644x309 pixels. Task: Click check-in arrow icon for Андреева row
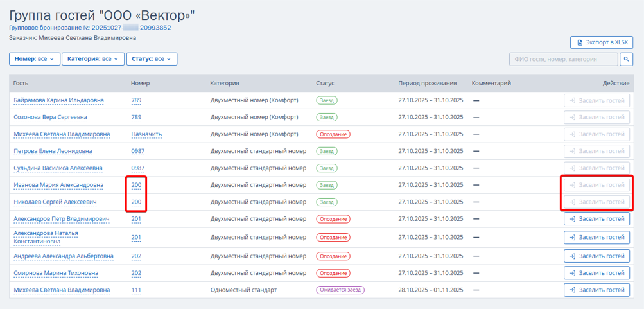click(571, 256)
